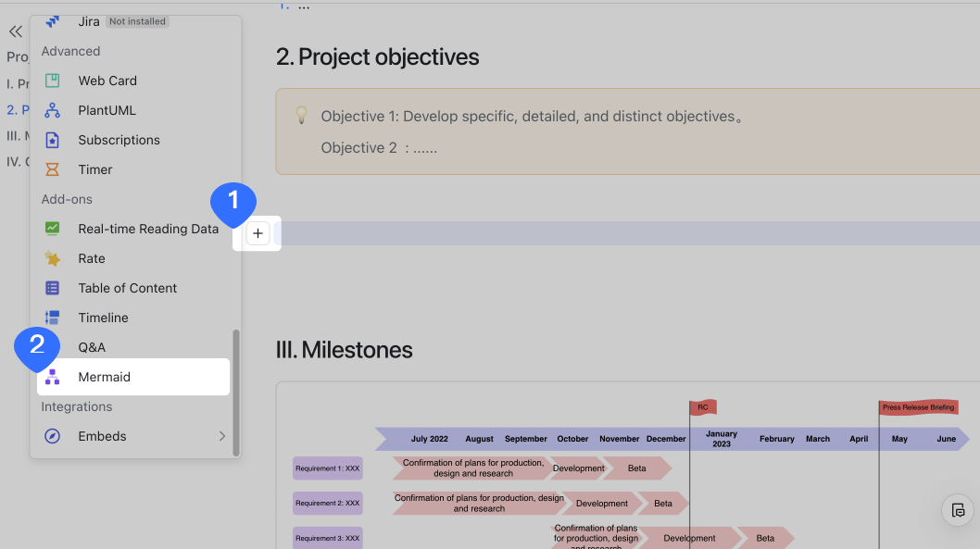The width and height of the screenshot is (980, 549).
Task: Click the Table of Content icon
Action: [x=53, y=288]
